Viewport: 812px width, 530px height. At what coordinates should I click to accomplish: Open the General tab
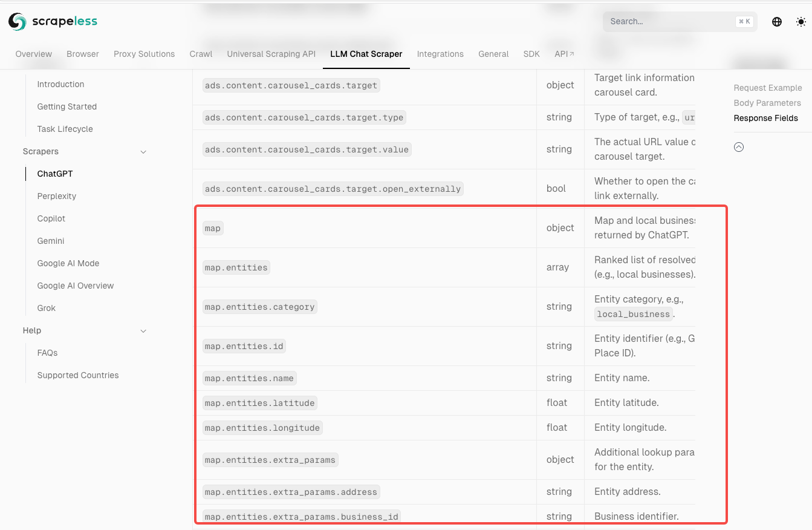point(493,54)
